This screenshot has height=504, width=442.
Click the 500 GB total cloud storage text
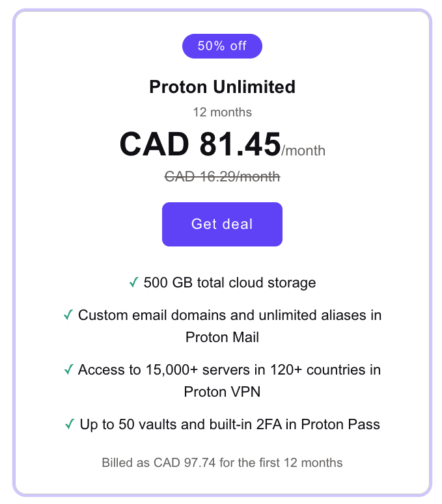[x=230, y=283]
